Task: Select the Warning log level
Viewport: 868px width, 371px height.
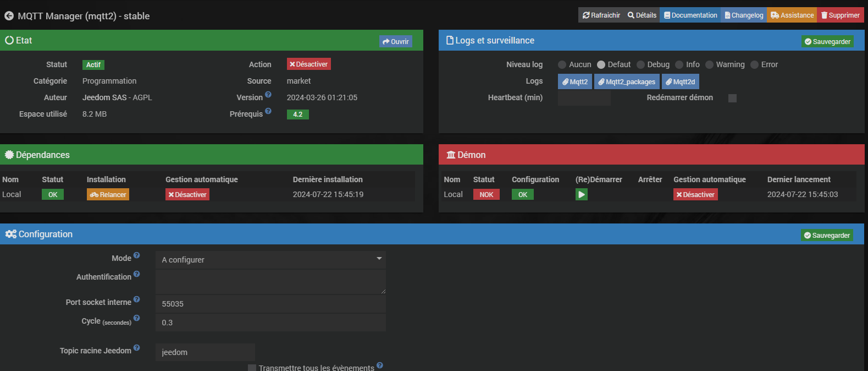Action: (x=709, y=65)
